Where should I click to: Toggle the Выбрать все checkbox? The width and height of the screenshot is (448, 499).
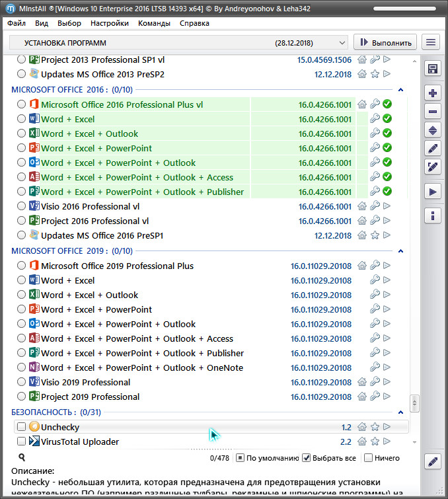(307, 458)
